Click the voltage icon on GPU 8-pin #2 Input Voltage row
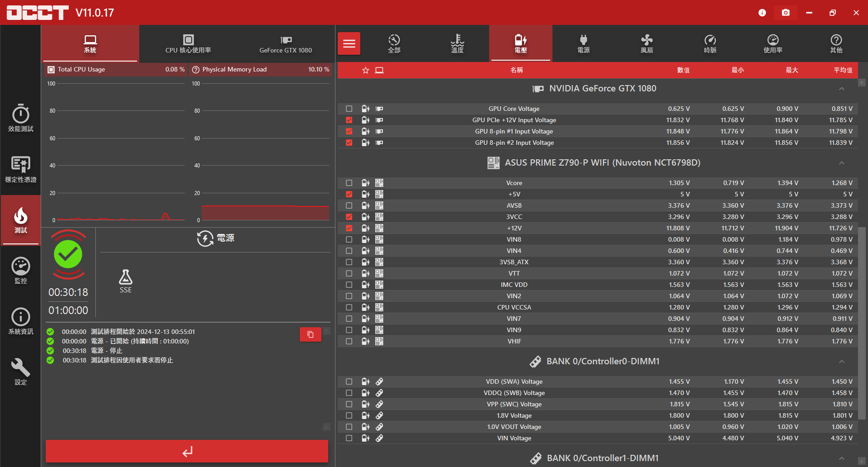The height and width of the screenshot is (467, 868). 366,143
